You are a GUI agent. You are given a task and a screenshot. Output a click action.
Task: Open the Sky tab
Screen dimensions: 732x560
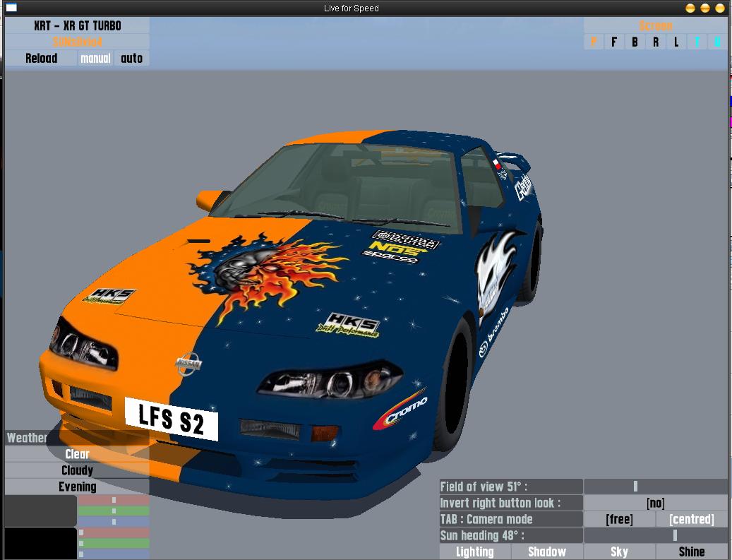click(x=619, y=552)
